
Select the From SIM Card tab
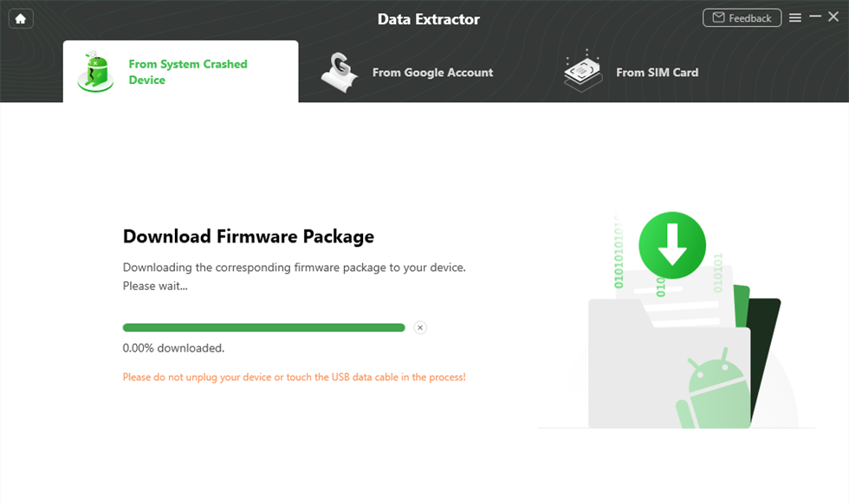(657, 73)
